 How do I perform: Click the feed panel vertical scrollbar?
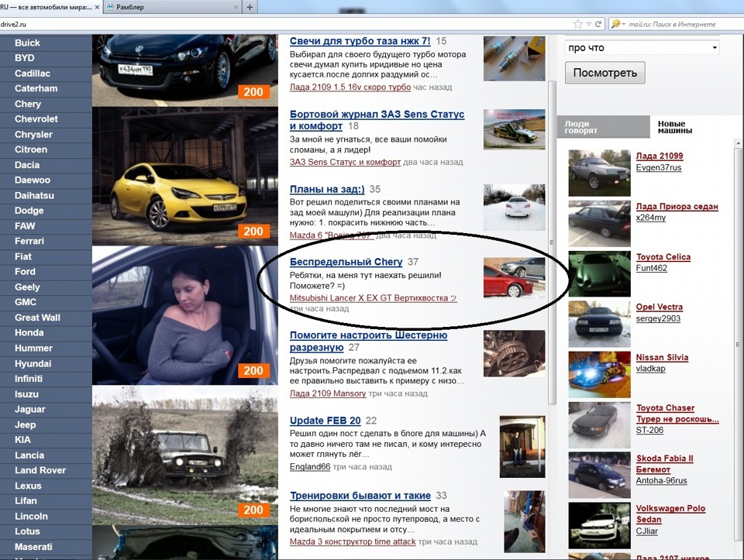552,242
